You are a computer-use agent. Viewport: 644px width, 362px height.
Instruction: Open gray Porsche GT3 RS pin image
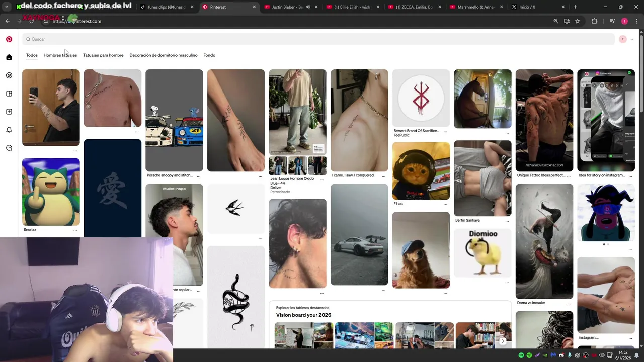[359, 234]
